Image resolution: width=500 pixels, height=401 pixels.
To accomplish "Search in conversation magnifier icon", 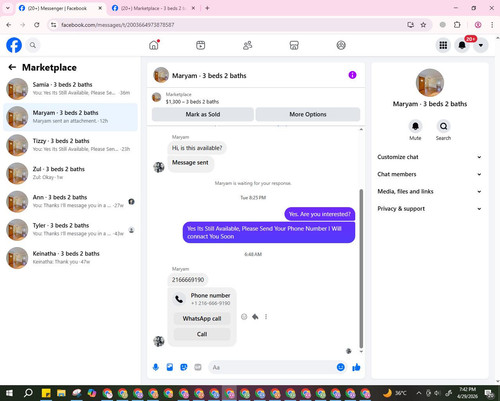I will coord(443,126).
